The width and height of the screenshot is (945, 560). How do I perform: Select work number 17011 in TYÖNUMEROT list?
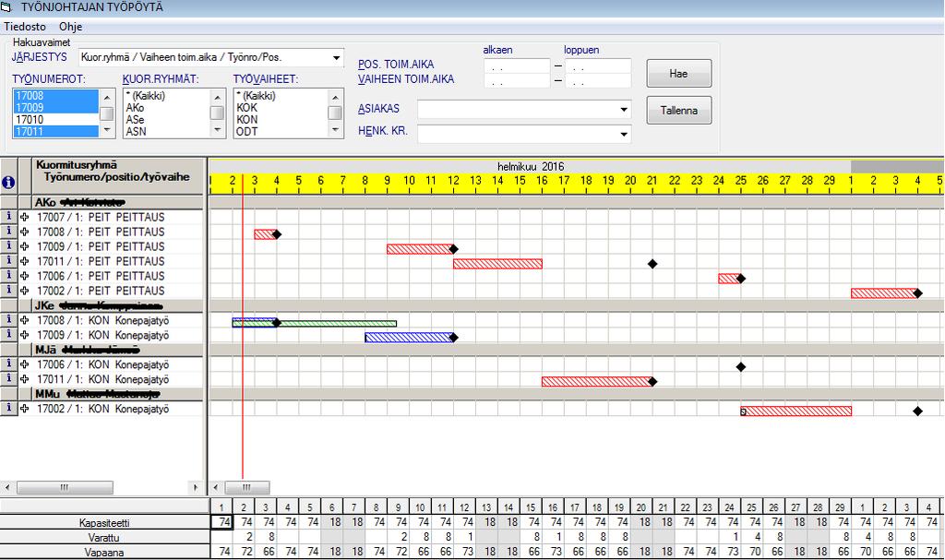[55, 131]
